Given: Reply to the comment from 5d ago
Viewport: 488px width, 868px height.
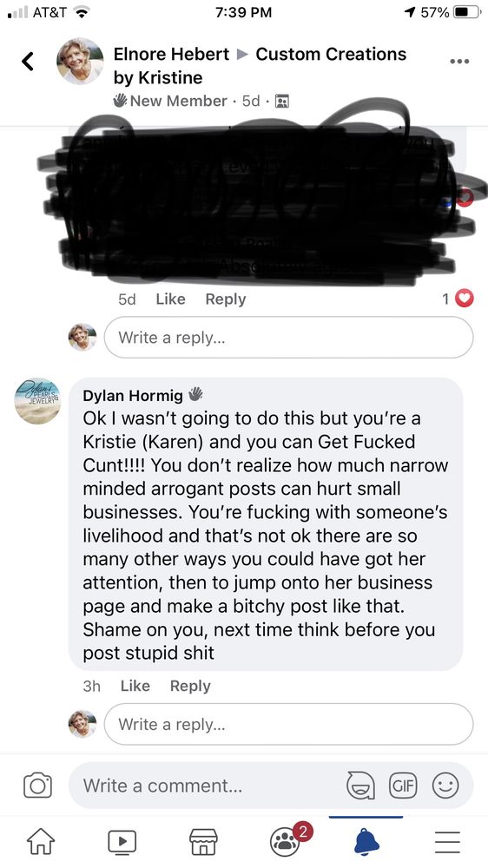Looking at the screenshot, I should point(226,299).
